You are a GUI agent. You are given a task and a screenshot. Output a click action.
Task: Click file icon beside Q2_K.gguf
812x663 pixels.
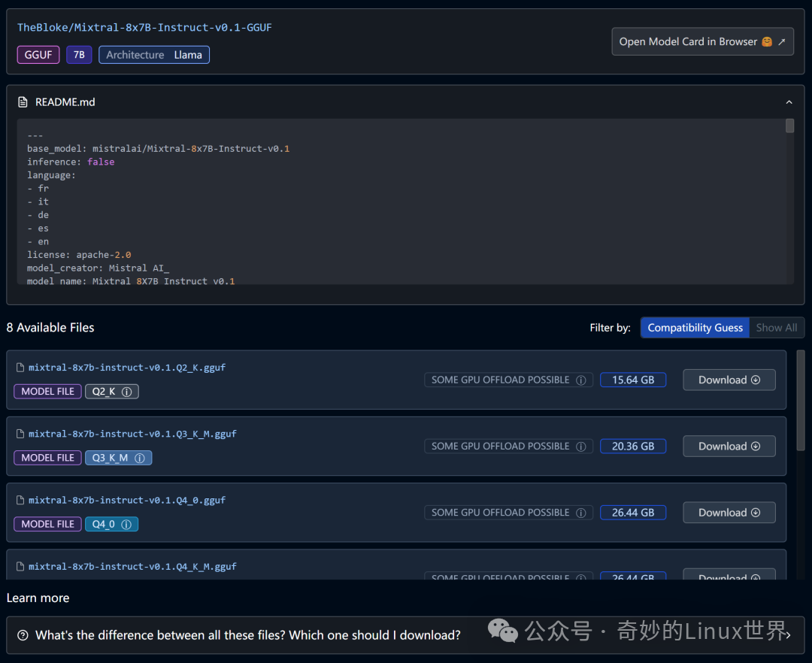coord(20,368)
